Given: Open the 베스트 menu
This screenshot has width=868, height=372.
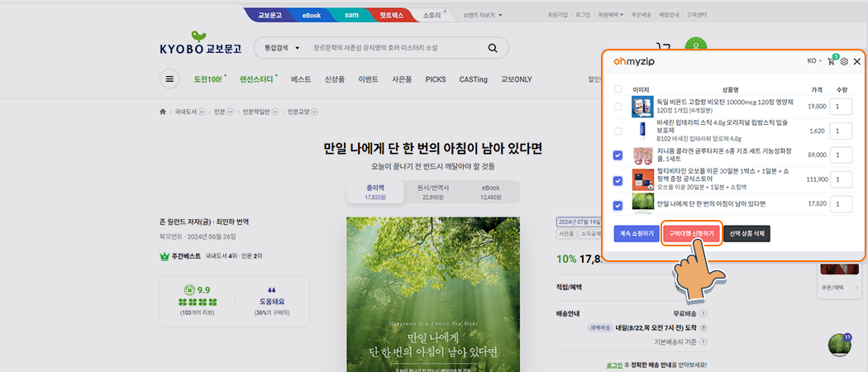Looking at the screenshot, I should click(301, 79).
